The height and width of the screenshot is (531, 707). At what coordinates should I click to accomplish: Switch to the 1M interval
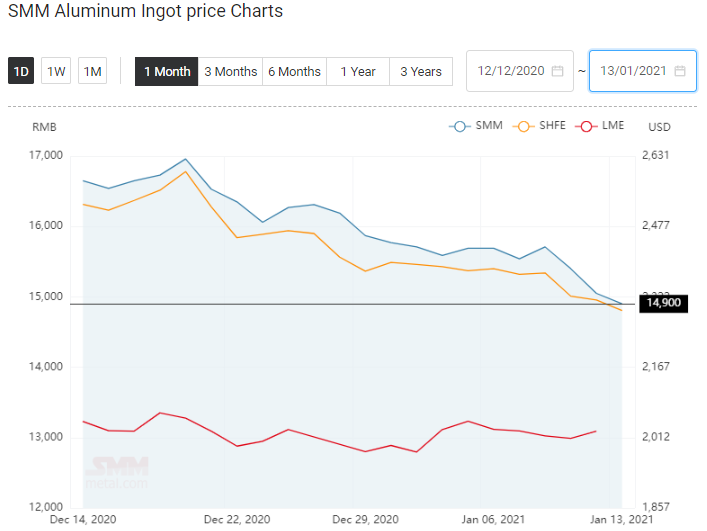pyautogui.click(x=92, y=71)
